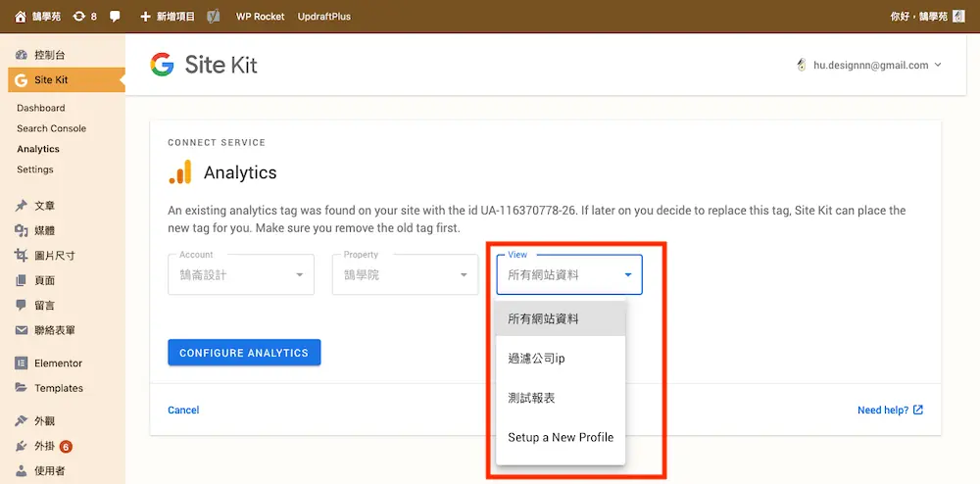980x484 pixels.
Task: Click the Need help? link text
Action: pyautogui.click(x=883, y=411)
